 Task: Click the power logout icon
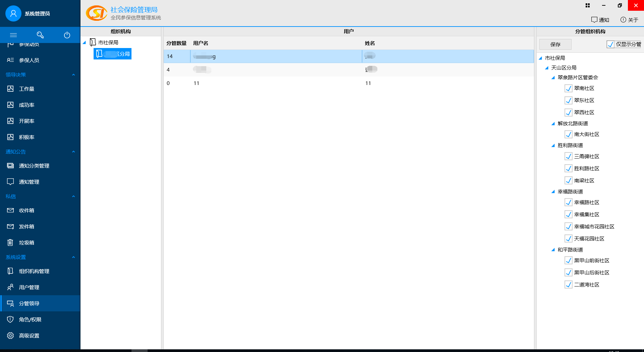coord(67,35)
